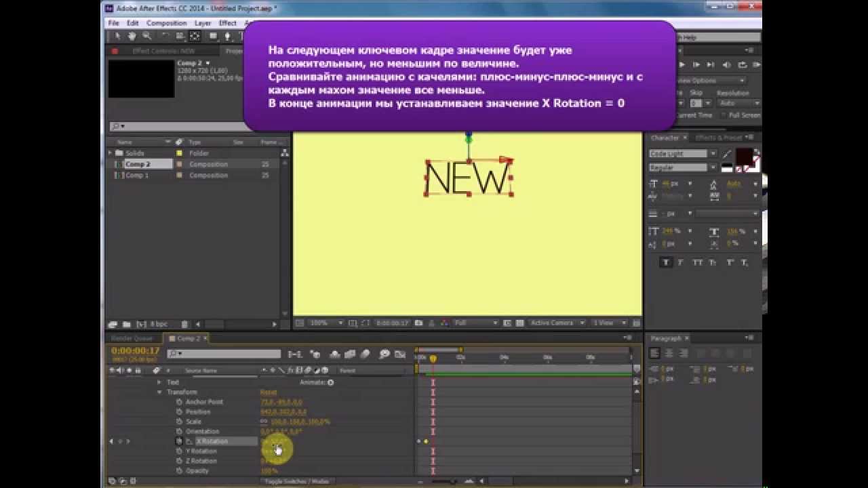Select the Pan Behind anchor point tool
Image resolution: width=868 pixels, height=488 pixels.
[195, 36]
